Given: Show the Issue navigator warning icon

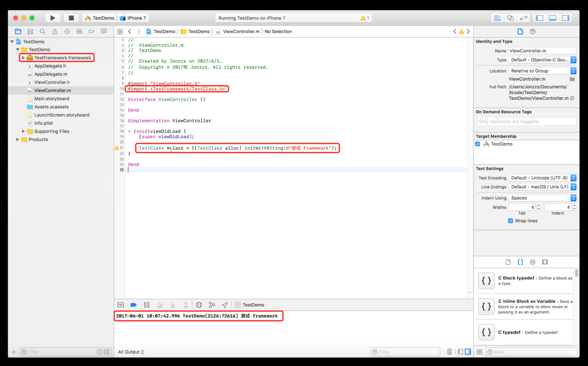Looking at the screenshot, I should pos(55,32).
